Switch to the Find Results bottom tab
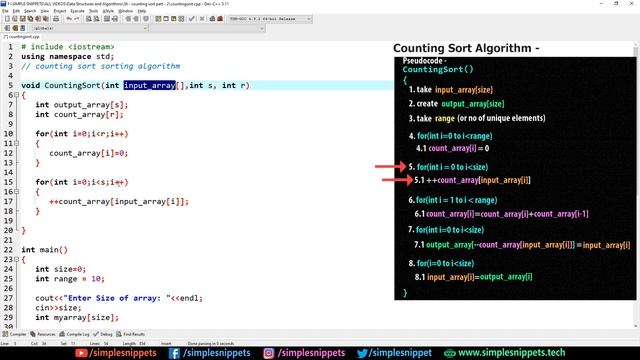 click(131, 334)
